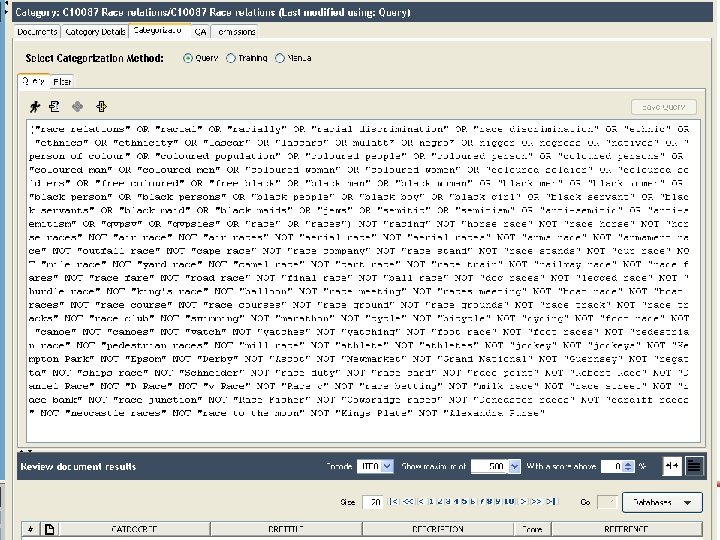This screenshot has height=540, width=720.
Task: Click the Go to page input field
Action: tap(607, 502)
